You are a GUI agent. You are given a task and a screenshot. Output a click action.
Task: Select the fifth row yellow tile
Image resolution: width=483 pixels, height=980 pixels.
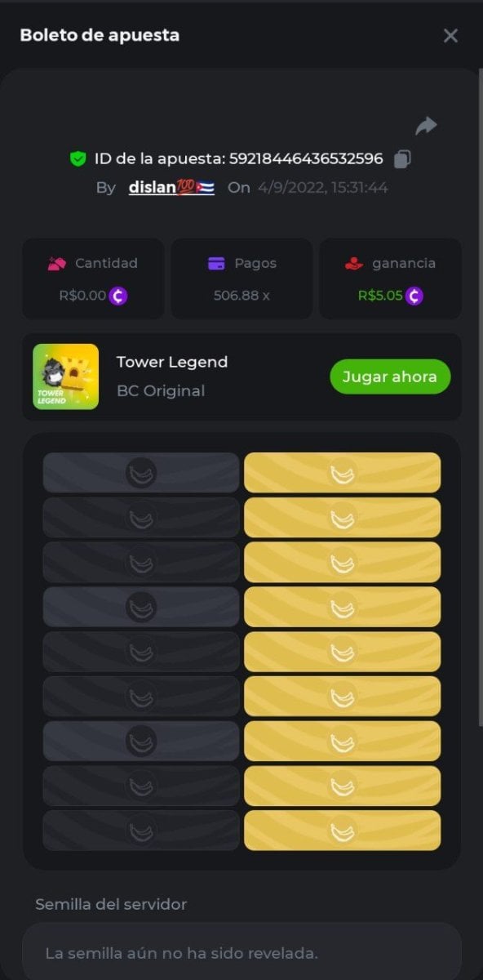coord(342,652)
